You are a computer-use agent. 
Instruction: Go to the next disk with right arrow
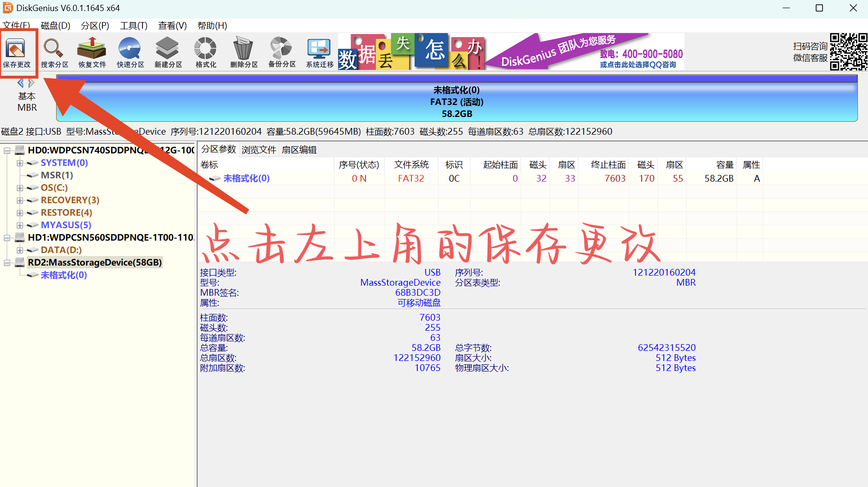[x=31, y=83]
